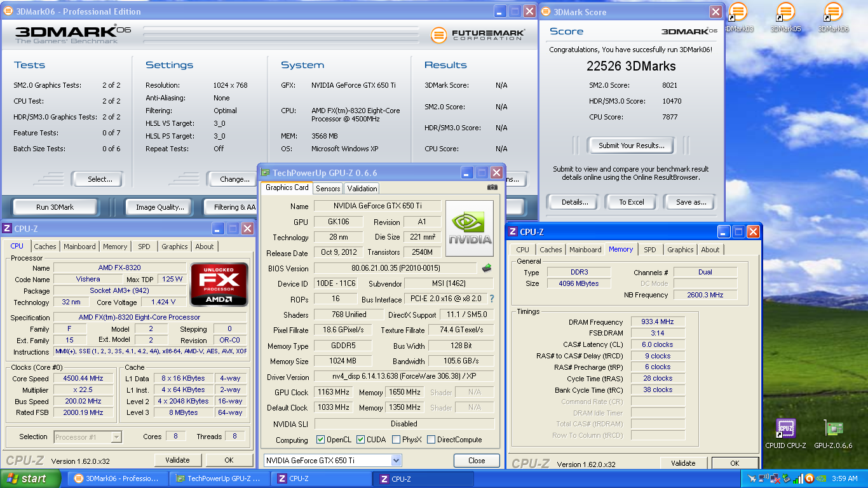
Task: Open SPD tab in right CPU-Z window
Action: pos(649,250)
